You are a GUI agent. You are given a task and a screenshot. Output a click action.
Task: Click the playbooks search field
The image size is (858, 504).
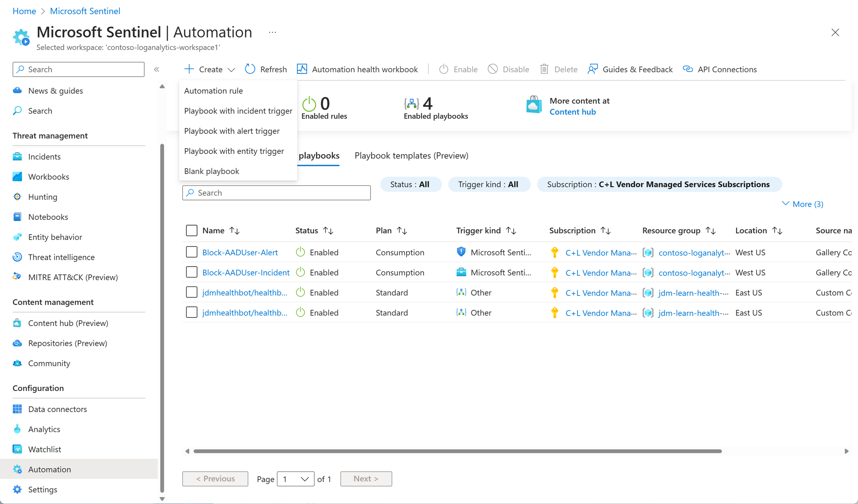pos(276,193)
